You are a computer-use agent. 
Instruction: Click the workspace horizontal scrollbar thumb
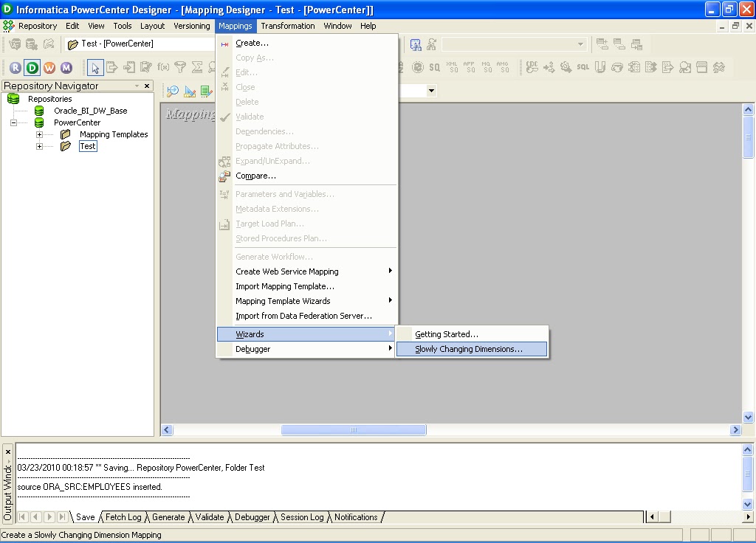coord(354,430)
